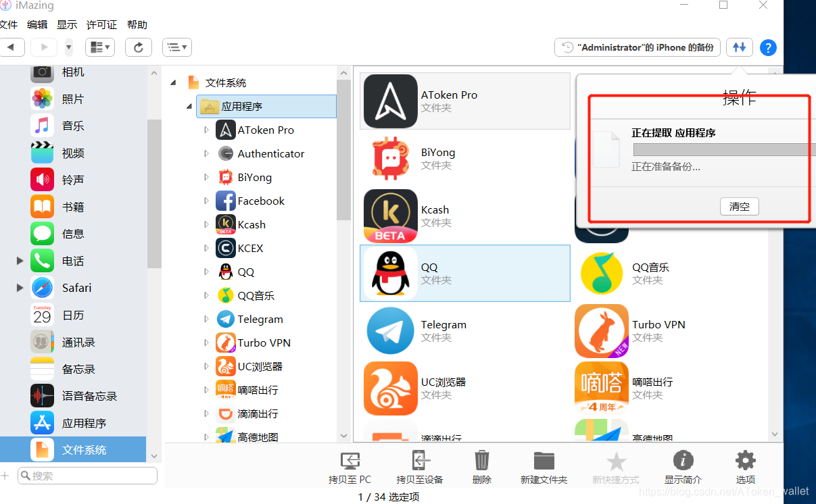Click the extraction progress bar

pyautogui.click(x=724, y=149)
